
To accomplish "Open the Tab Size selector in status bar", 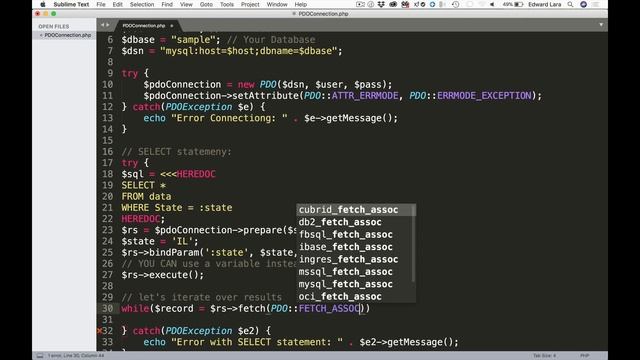I will tap(544, 356).
